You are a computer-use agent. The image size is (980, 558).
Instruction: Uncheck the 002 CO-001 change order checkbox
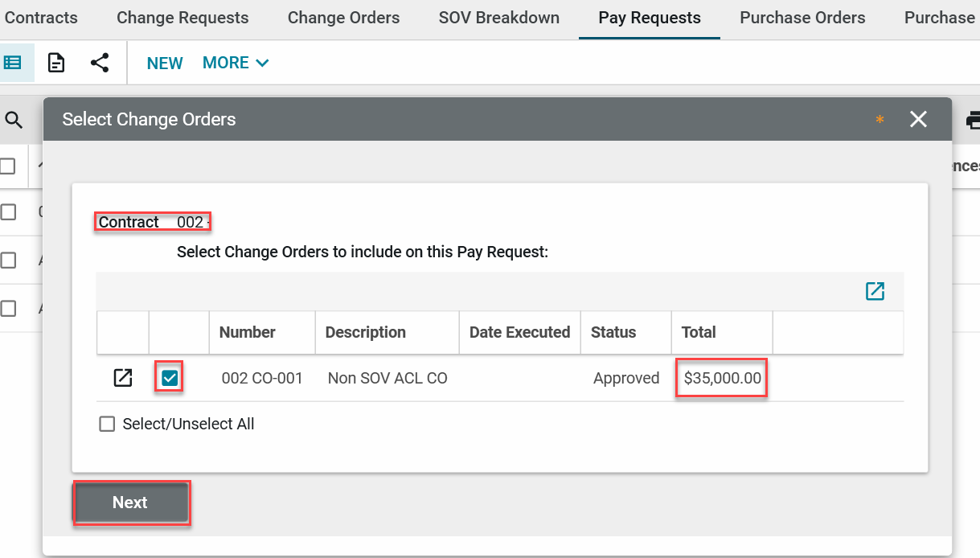coord(170,378)
